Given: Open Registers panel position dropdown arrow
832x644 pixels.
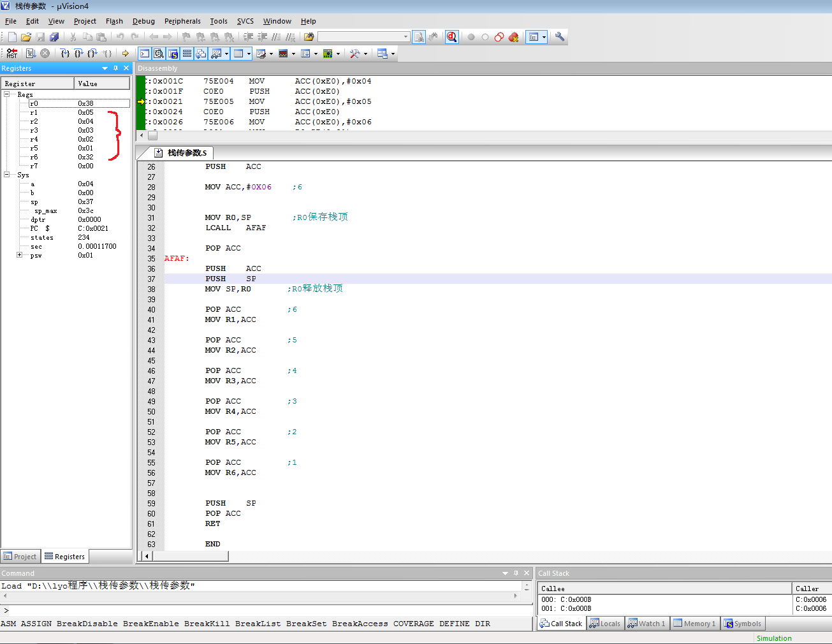Looking at the screenshot, I should pos(105,68).
